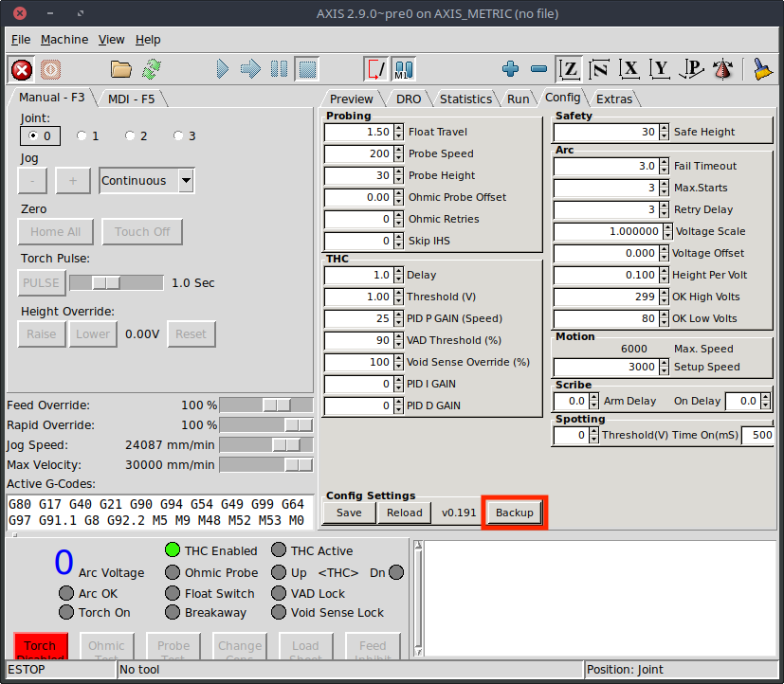Viewport: 784px width, 684px height.
Task: Toggle machine power icon
Action: 50,69
